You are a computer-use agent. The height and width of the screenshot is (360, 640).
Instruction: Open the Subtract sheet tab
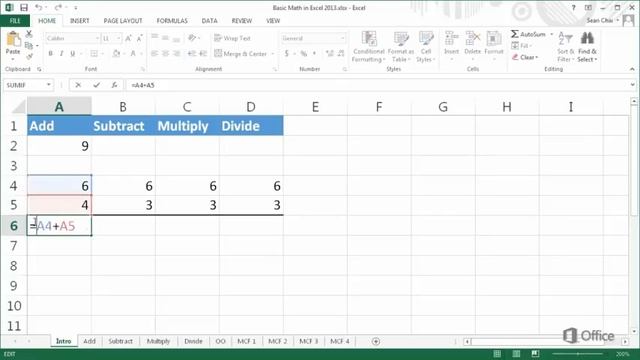pos(120,341)
